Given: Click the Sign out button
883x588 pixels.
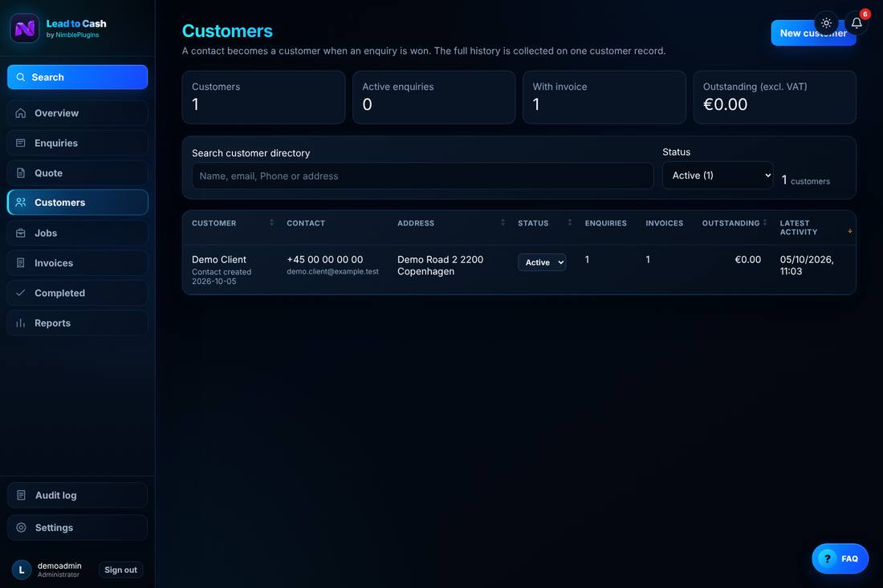Looking at the screenshot, I should click(120, 570).
